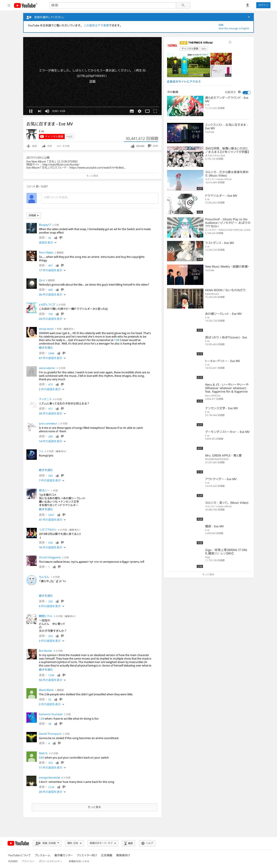This screenshot has width=277, height=868.
Task: Click the upload arrow icon in header
Action: 247,5
